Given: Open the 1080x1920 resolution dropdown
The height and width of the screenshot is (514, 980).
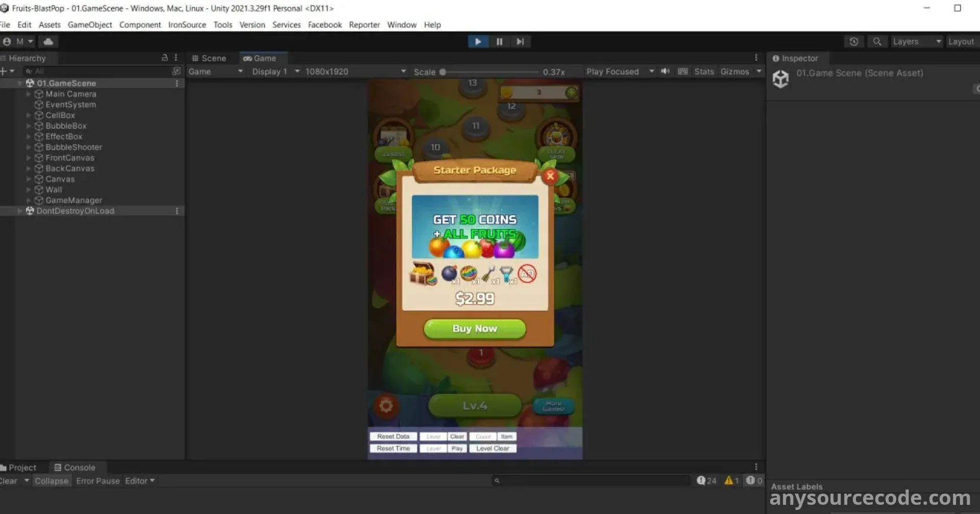Looking at the screenshot, I should [355, 72].
